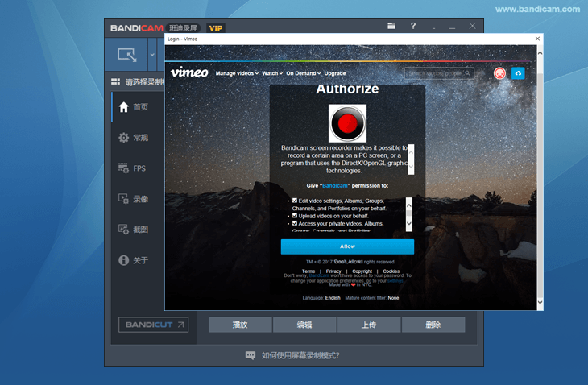Expand the Watch menu
This screenshot has width=588, height=385.
point(272,73)
